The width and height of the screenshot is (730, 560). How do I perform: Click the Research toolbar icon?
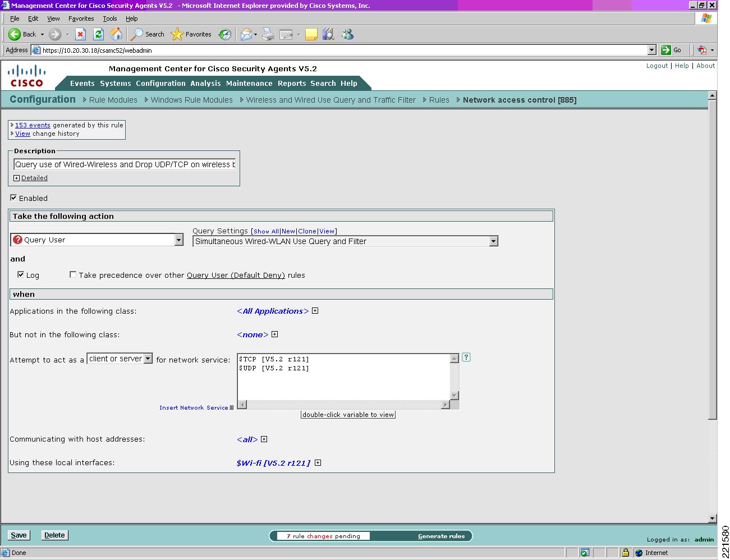click(x=329, y=35)
